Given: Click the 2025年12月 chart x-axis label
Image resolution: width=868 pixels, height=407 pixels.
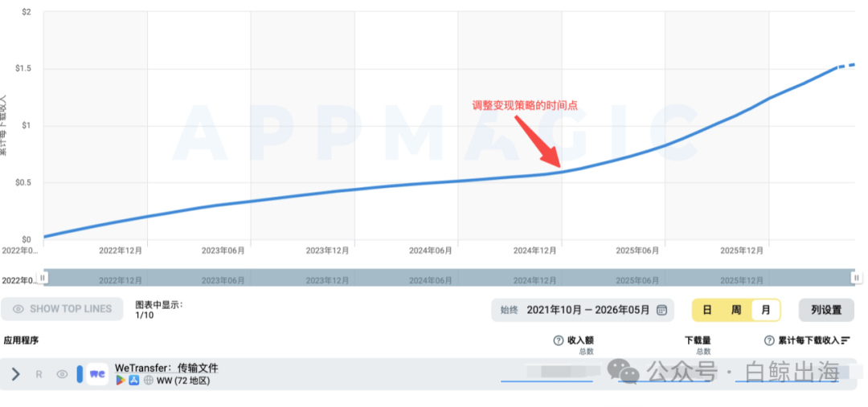Looking at the screenshot, I should (x=742, y=250).
